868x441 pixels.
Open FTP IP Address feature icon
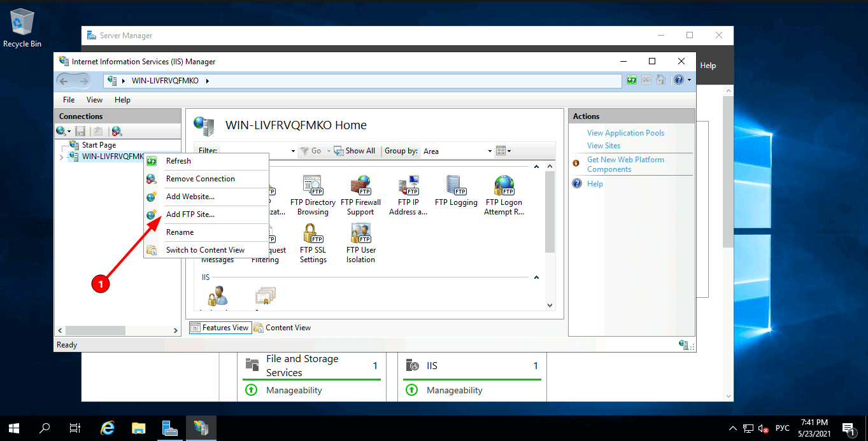tap(408, 195)
